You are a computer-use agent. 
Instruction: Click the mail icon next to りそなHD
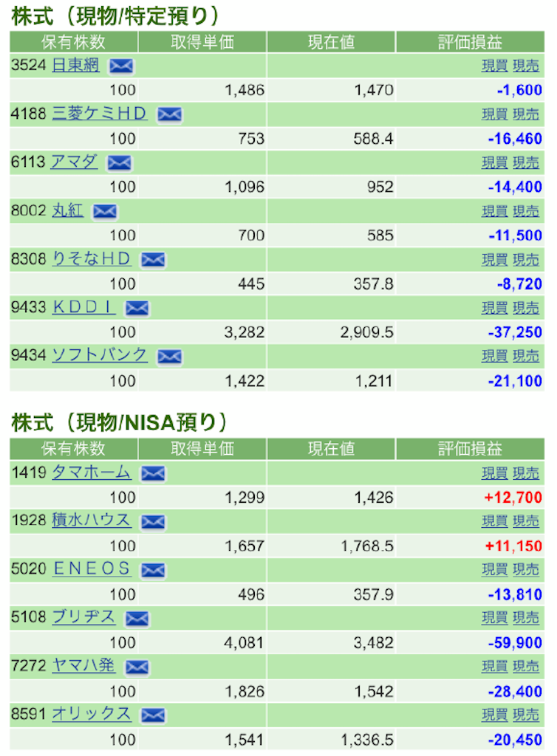point(153,259)
